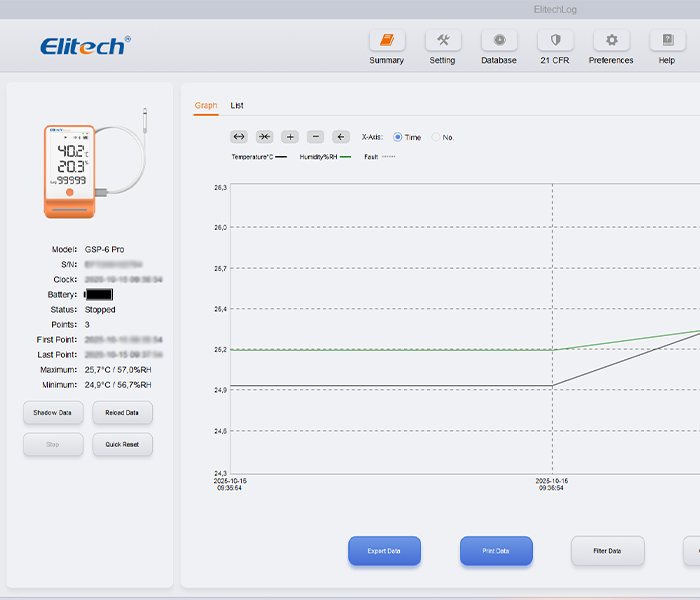Toggle the Temperature °C legend series
This screenshot has width=700, height=600.
[259, 157]
